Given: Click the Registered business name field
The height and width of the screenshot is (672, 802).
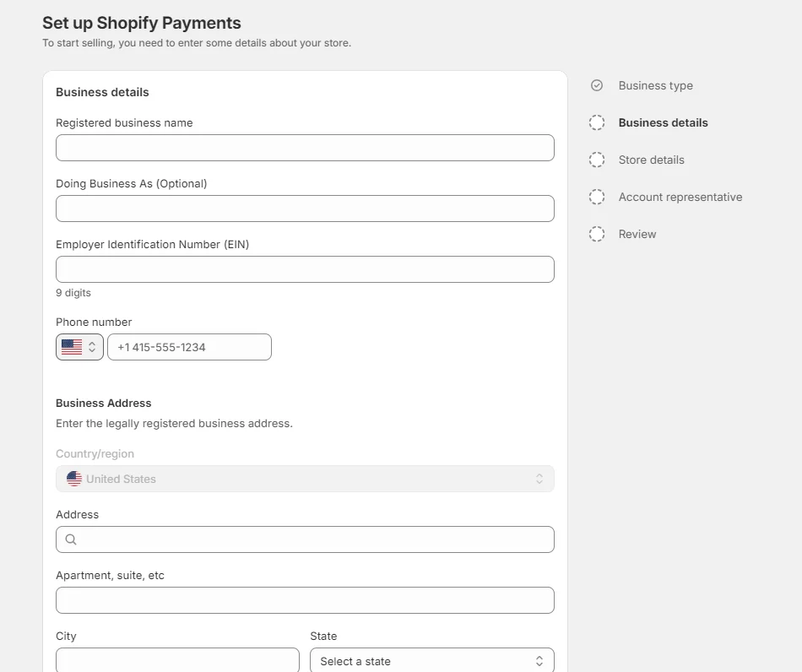Looking at the screenshot, I should (x=305, y=148).
